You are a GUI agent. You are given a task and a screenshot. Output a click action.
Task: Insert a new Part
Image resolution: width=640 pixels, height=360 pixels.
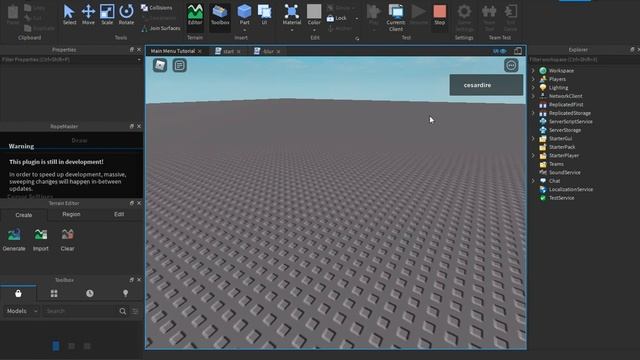pyautogui.click(x=244, y=16)
